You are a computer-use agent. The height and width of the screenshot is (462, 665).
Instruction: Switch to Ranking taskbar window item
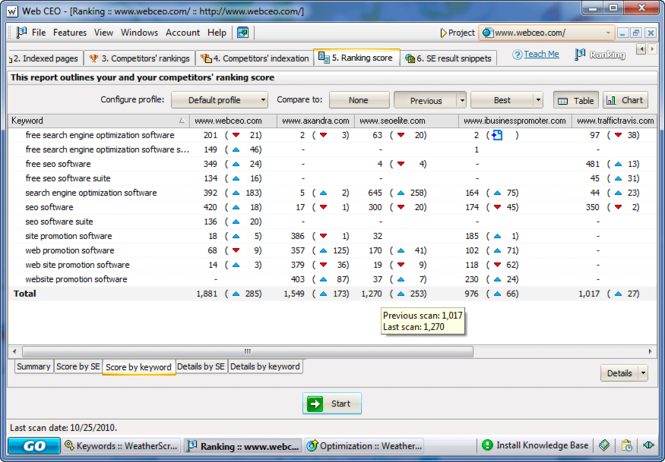pyautogui.click(x=243, y=446)
